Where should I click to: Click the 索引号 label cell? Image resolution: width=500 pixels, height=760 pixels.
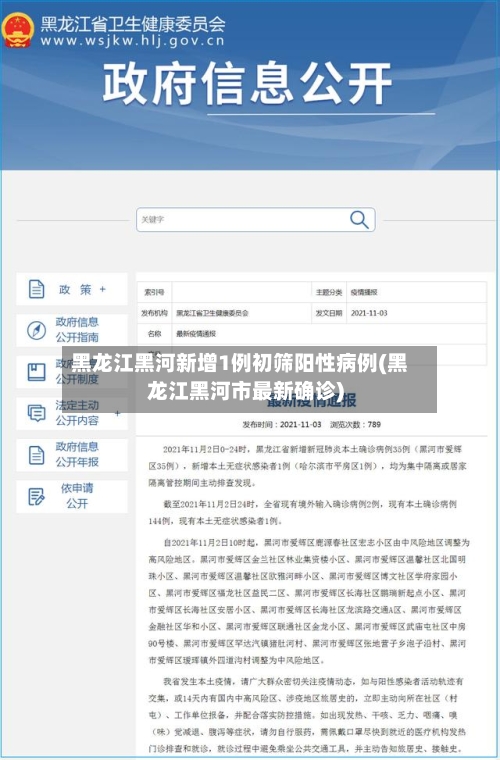155,292
